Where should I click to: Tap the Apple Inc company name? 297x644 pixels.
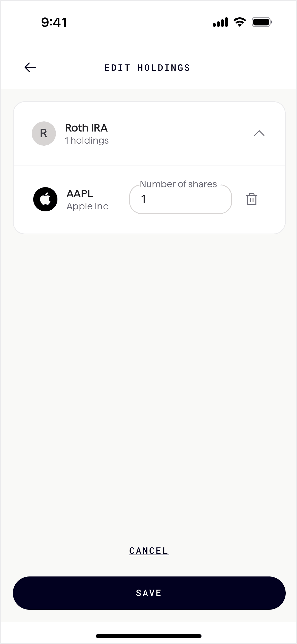(x=87, y=206)
